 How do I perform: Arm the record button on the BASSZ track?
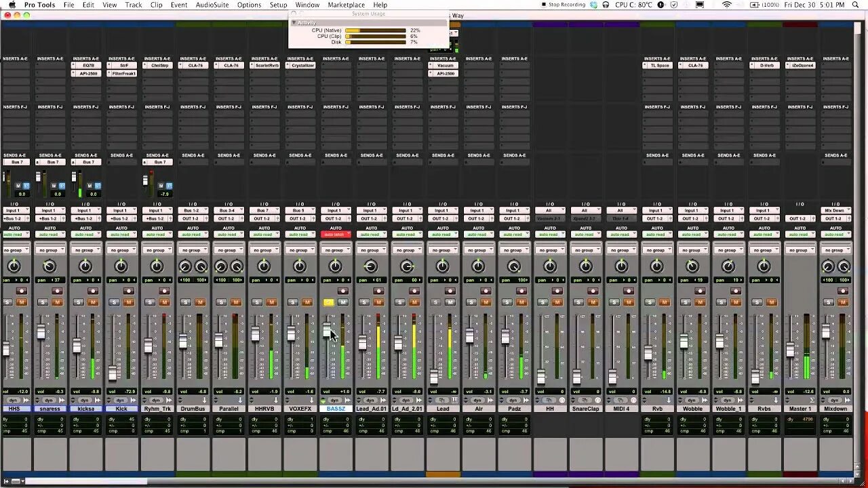point(342,291)
